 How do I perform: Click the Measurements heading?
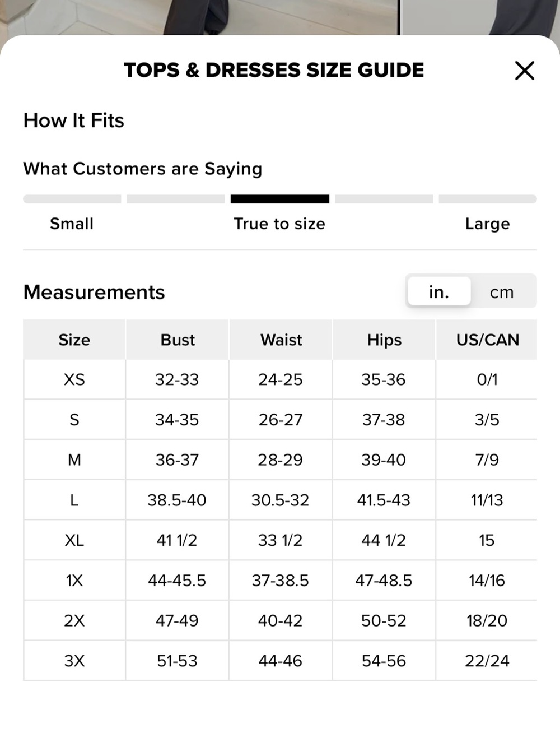click(x=94, y=292)
